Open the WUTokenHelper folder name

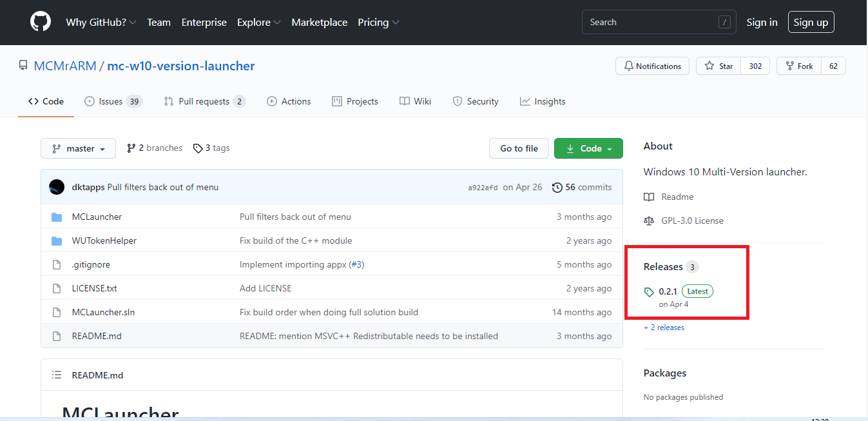point(104,240)
